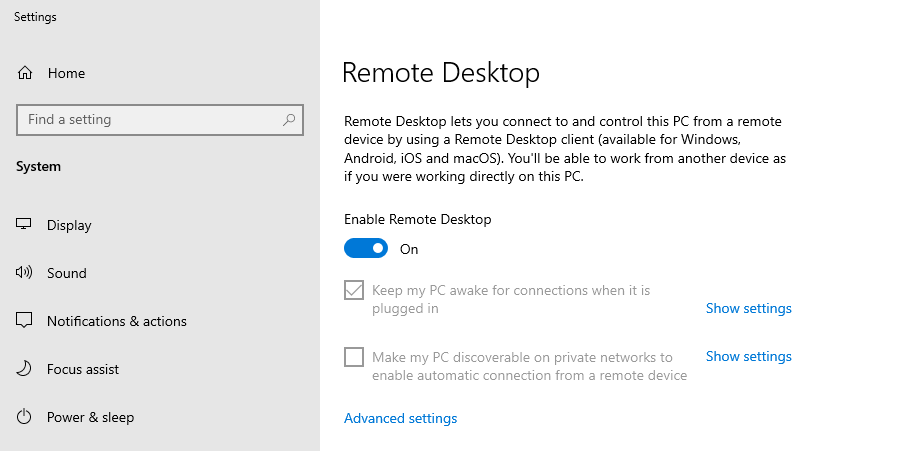918x451 pixels.
Task: Uncheck Keep my PC awake checkbox
Action: click(x=354, y=290)
